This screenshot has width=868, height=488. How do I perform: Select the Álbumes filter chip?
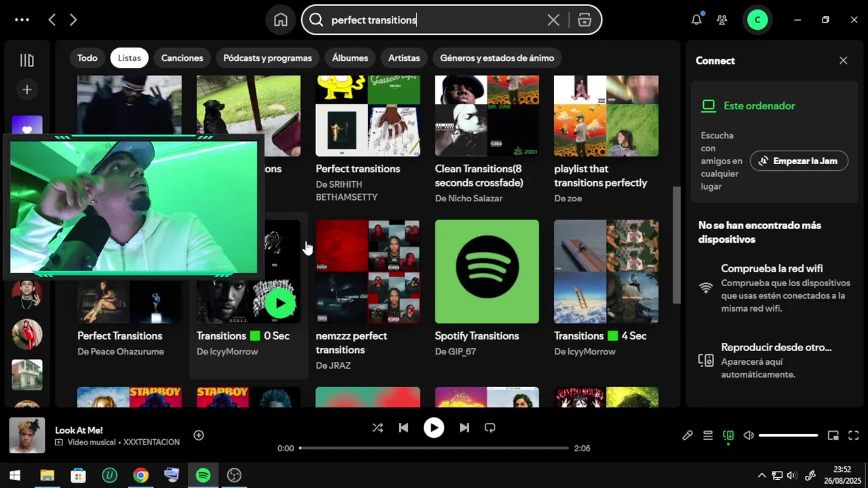point(350,58)
